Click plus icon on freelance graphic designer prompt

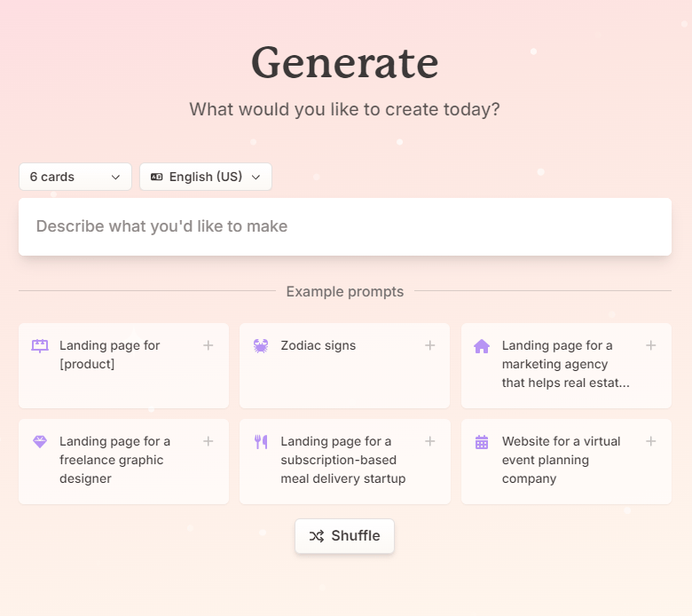[x=208, y=441]
